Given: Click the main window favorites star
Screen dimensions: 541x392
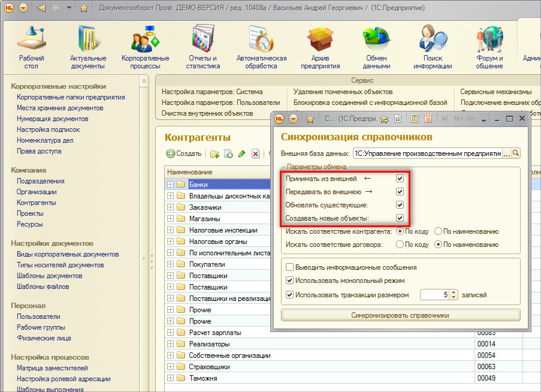Looking at the screenshot, I should (x=83, y=8).
